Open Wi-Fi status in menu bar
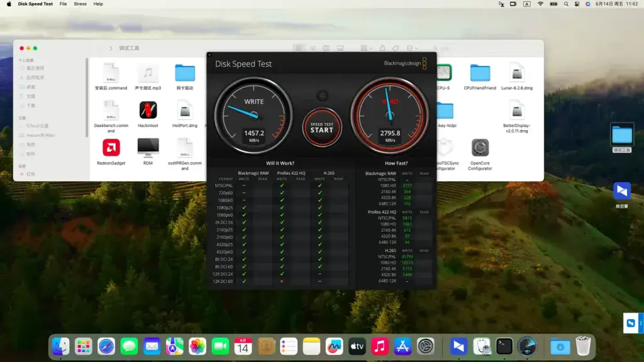 point(540,4)
